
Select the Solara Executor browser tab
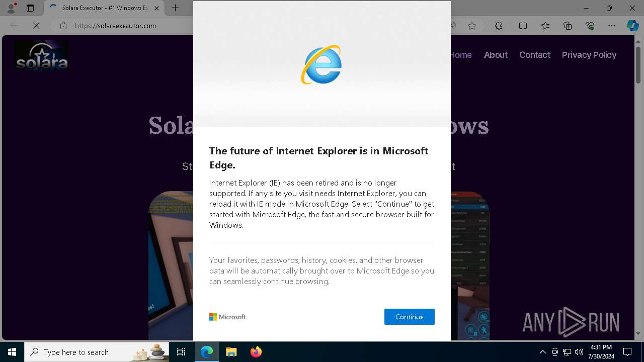coord(104,8)
